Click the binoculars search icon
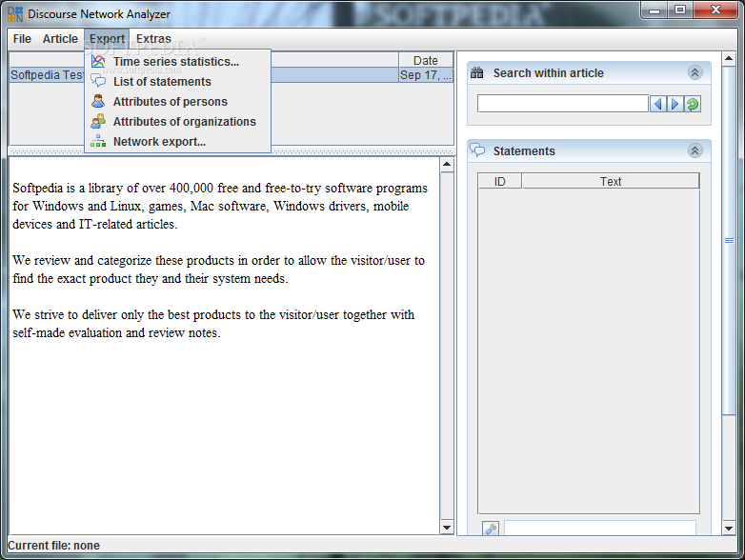 (477, 72)
